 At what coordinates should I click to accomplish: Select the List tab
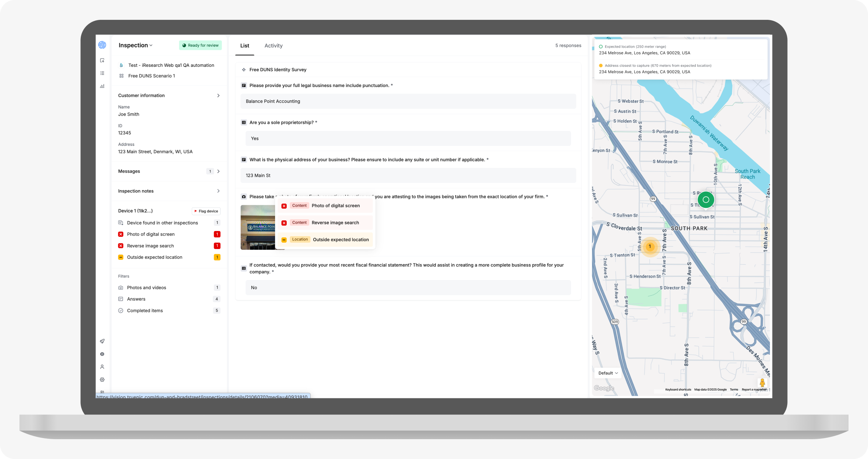click(x=245, y=46)
